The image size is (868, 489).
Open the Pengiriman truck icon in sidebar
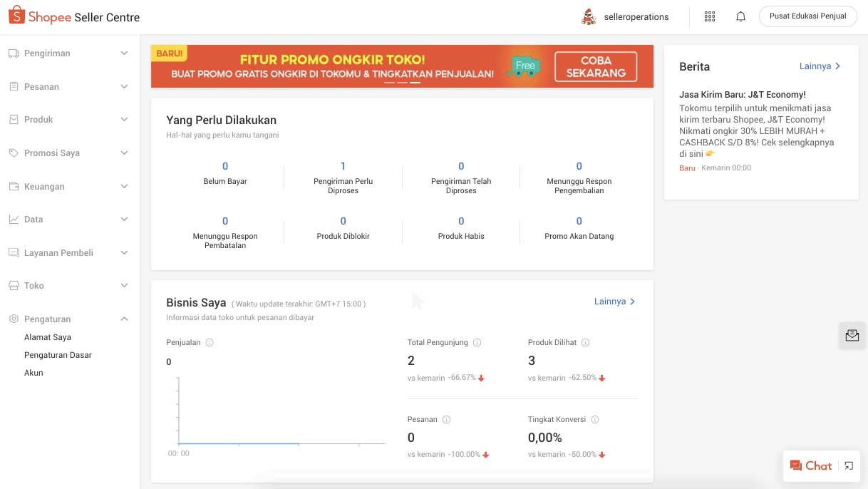16,53
